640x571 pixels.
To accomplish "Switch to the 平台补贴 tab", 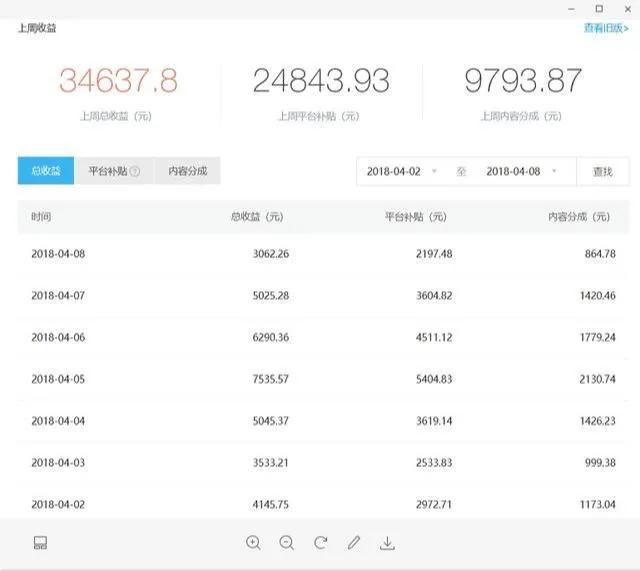I will pos(114,171).
